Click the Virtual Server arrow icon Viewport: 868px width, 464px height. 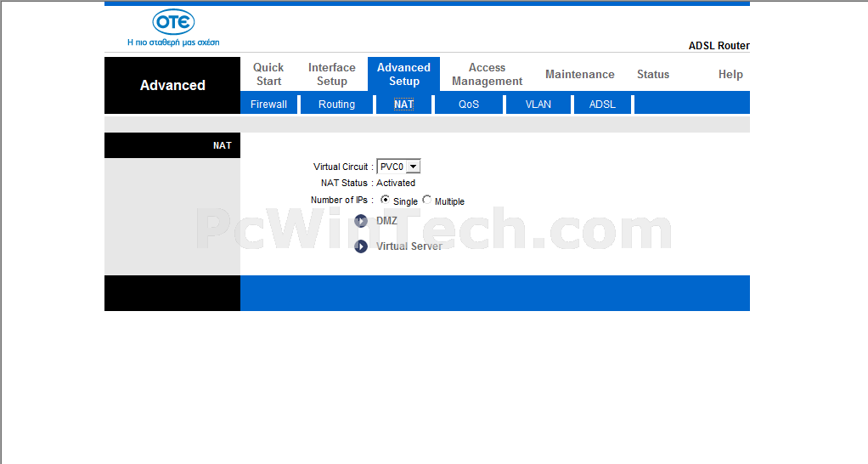click(361, 246)
